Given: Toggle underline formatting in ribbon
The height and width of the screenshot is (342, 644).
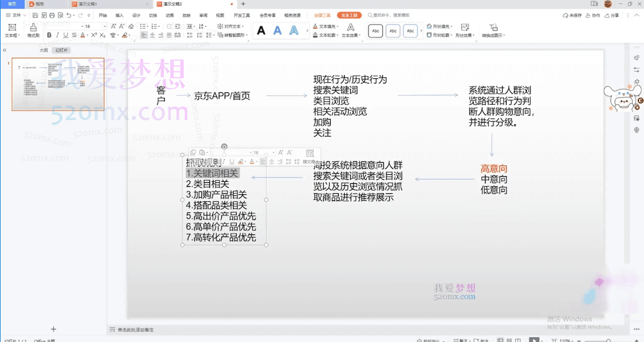Looking at the screenshot, I should [66, 35].
